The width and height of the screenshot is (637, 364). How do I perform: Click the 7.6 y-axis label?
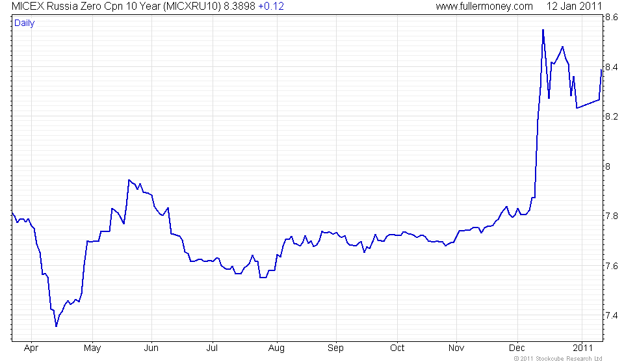(x=612, y=266)
